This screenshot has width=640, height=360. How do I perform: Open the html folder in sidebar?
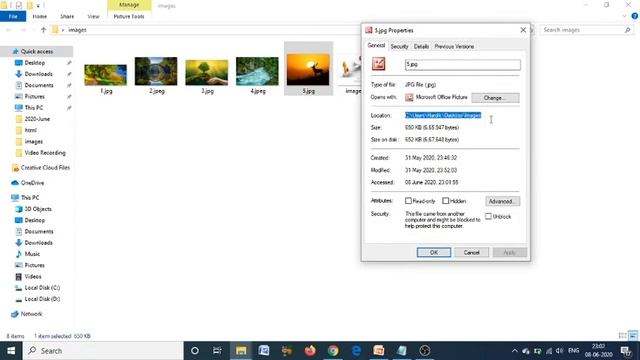click(x=30, y=130)
